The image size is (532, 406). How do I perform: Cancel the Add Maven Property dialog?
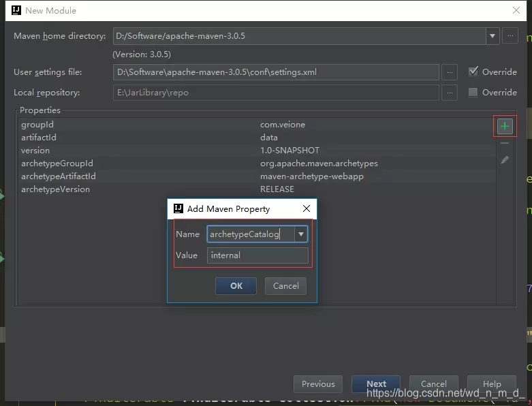click(285, 286)
